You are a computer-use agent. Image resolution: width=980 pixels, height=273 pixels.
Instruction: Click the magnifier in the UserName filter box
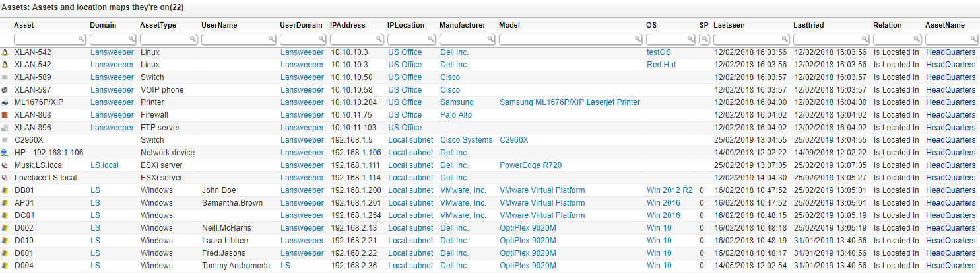click(271, 39)
